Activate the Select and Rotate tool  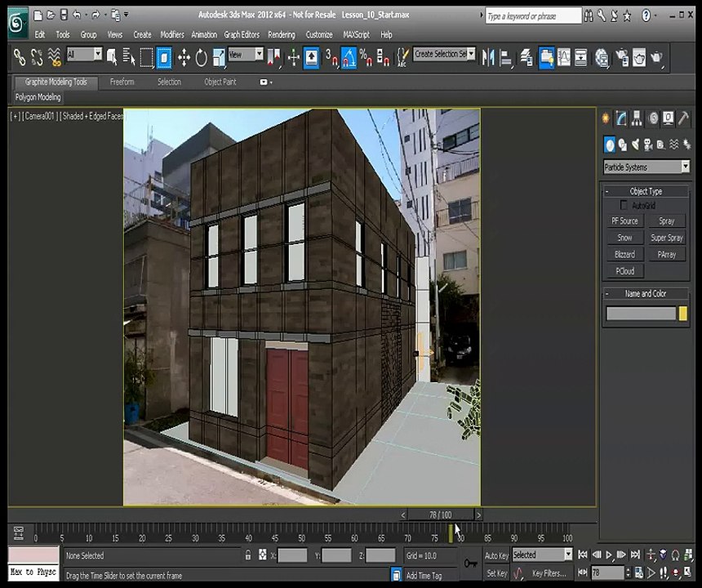coord(202,57)
